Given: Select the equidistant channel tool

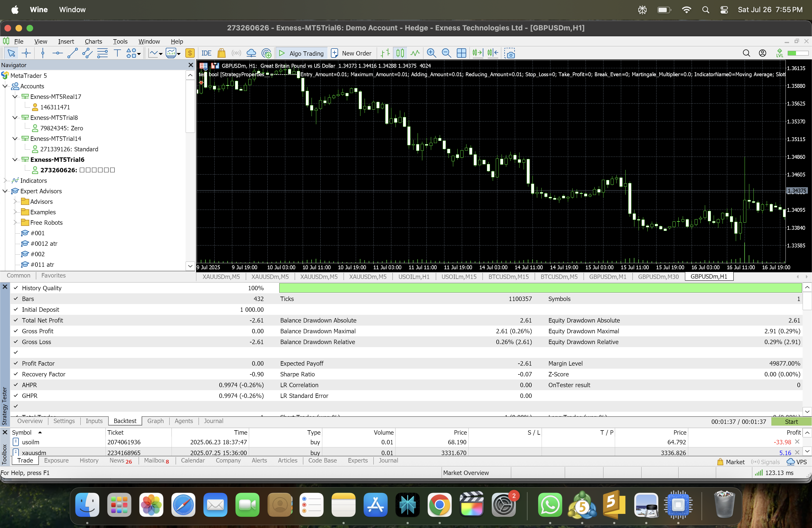Looking at the screenshot, I should click(x=87, y=53).
